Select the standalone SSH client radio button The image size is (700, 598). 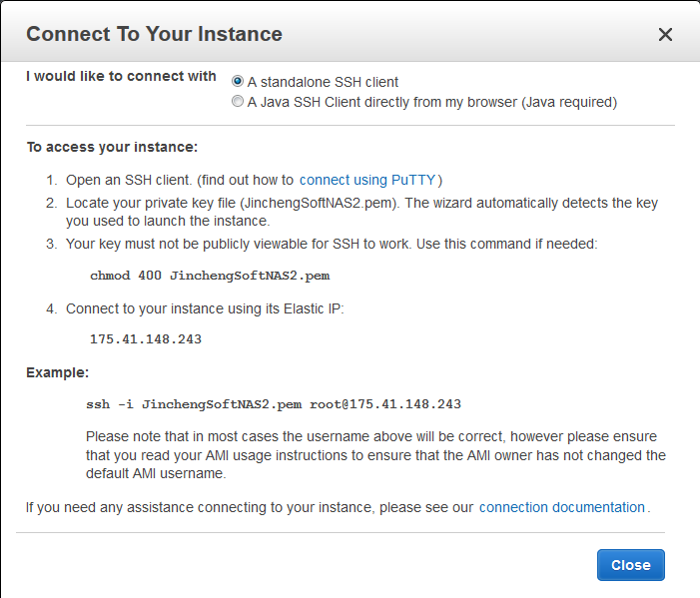[x=238, y=81]
